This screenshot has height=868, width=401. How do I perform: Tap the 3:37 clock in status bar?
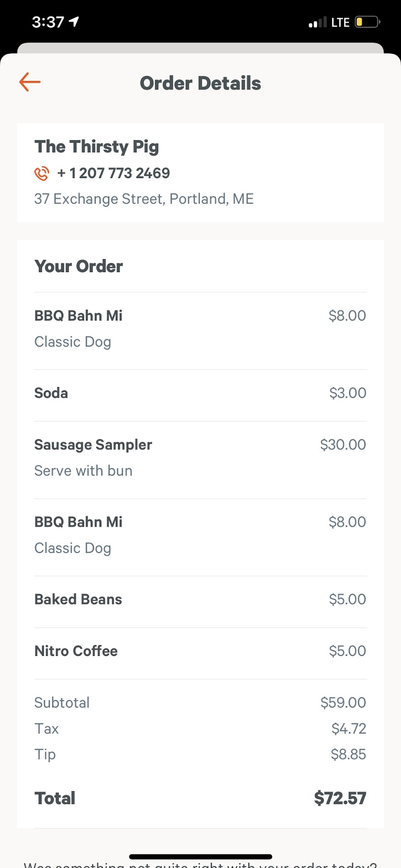coord(48,22)
